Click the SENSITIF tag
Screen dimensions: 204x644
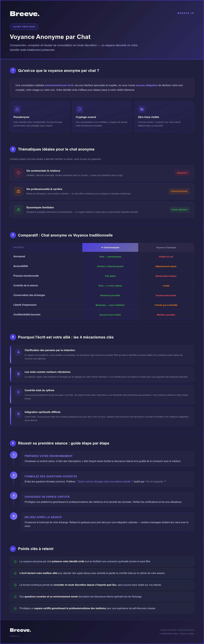click(182, 173)
